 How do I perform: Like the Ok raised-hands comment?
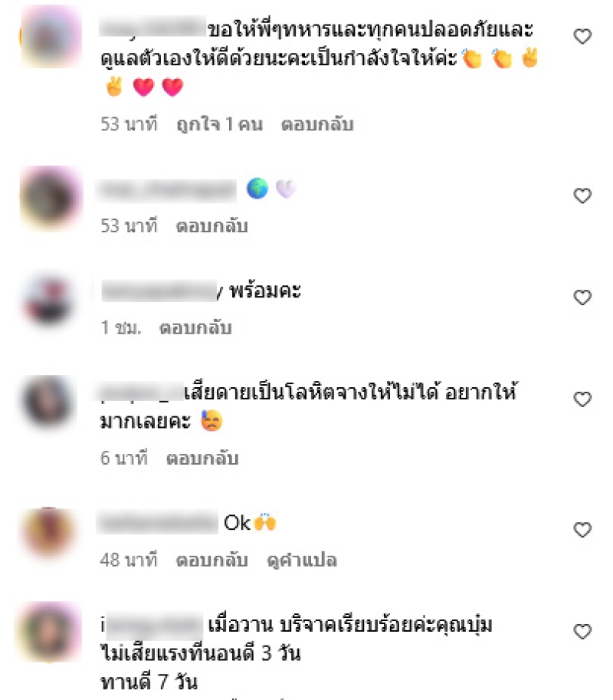pyautogui.click(x=582, y=530)
